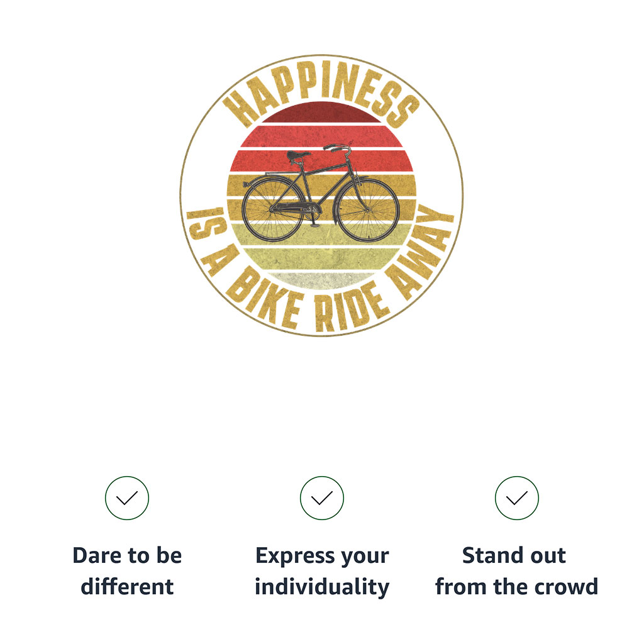Click the bicycle handlebars
The width and height of the screenshot is (644, 644).
pyautogui.click(x=338, y=150)
